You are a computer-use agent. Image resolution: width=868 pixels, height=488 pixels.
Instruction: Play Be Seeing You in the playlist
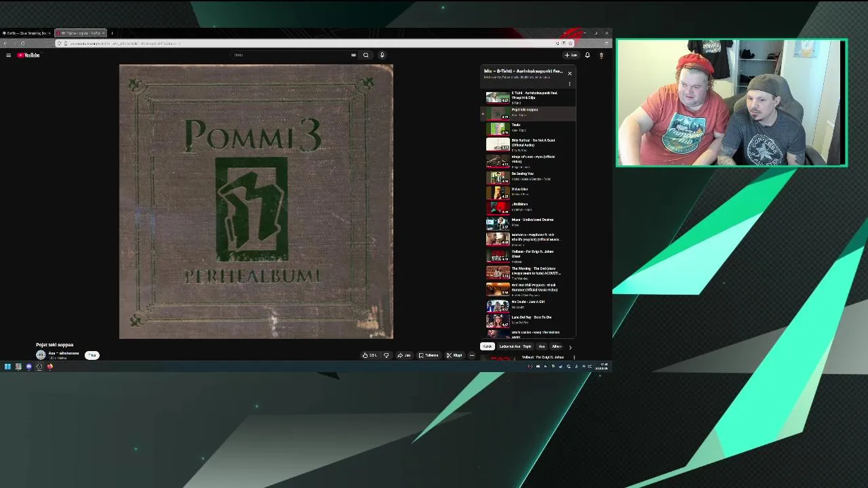(528, 177)
